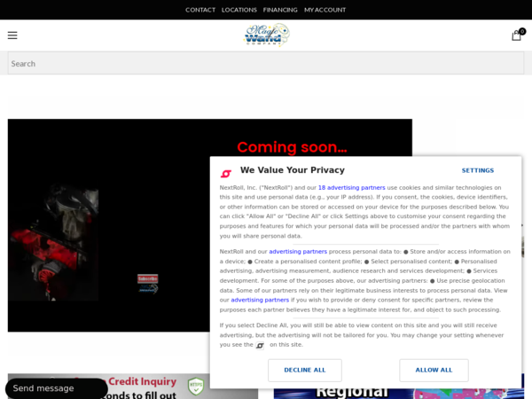Open the shopping bag cart icon
Image resolution: width=532 pixels, height=399 pixels.
click(x=518, y=35)
